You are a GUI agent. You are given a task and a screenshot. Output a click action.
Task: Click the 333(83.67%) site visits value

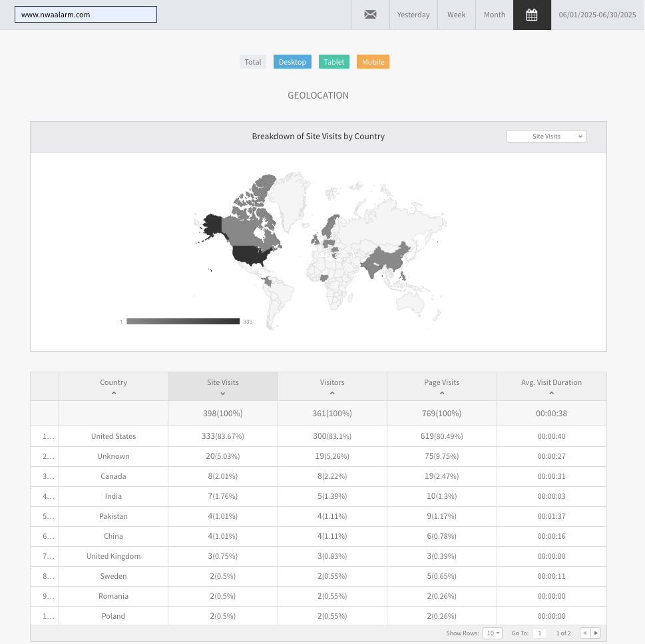(222, 436)
